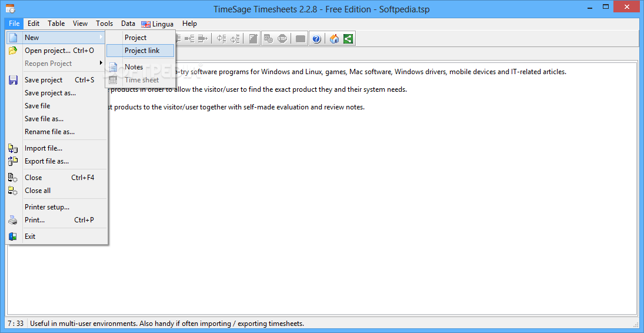
Task: Maximize the TimeSage window
Action: (606, 7)
